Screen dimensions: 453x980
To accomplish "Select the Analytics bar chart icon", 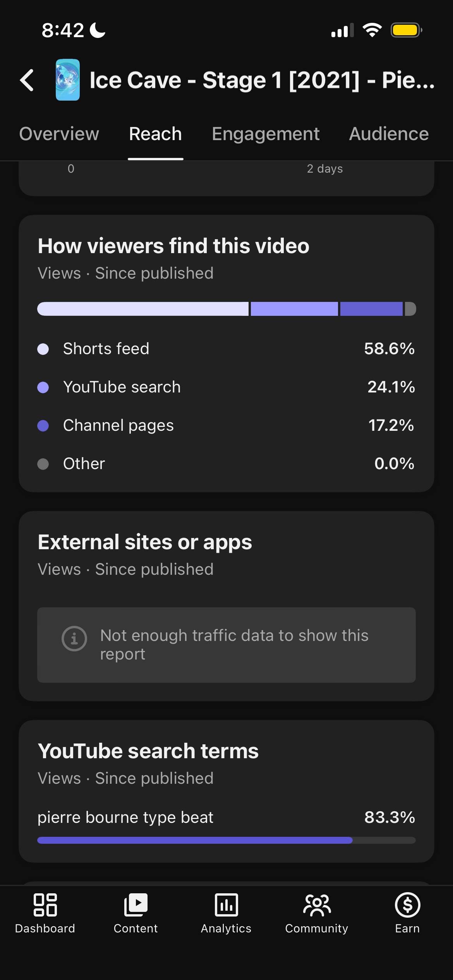I will coord(226,905).
